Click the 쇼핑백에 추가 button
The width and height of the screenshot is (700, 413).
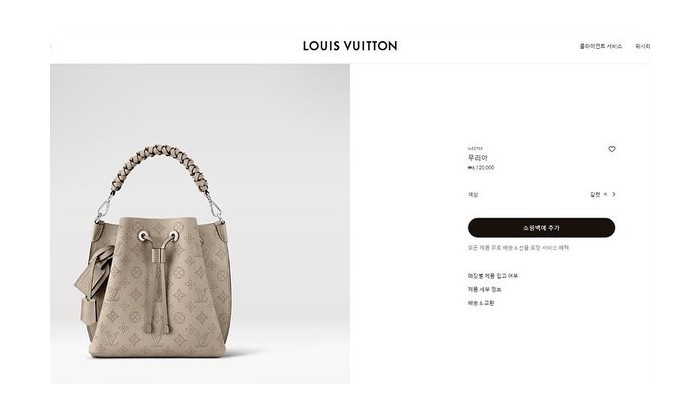(x=541, y=228)
